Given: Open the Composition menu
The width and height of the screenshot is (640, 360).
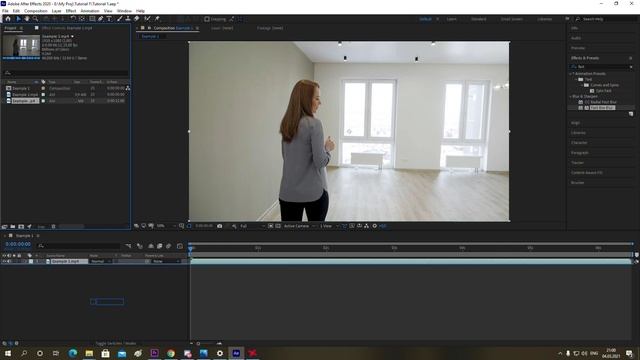Looking at the screenshot, I should click(x=36, y=11).
